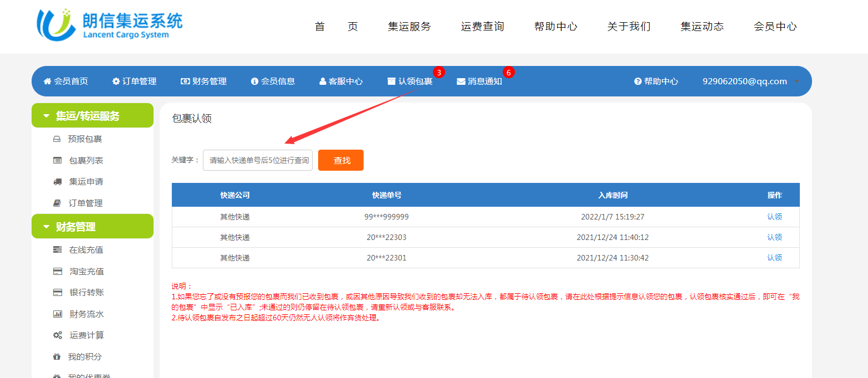
Task: Click the info icon beside 会员信息
Action: click(255, 81)
